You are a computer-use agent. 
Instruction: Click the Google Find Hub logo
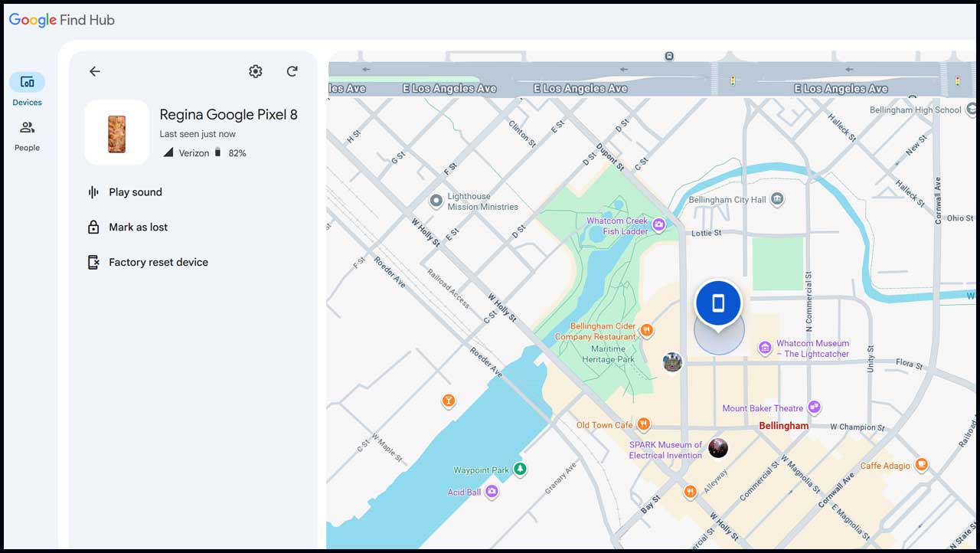tap(61, 20)
